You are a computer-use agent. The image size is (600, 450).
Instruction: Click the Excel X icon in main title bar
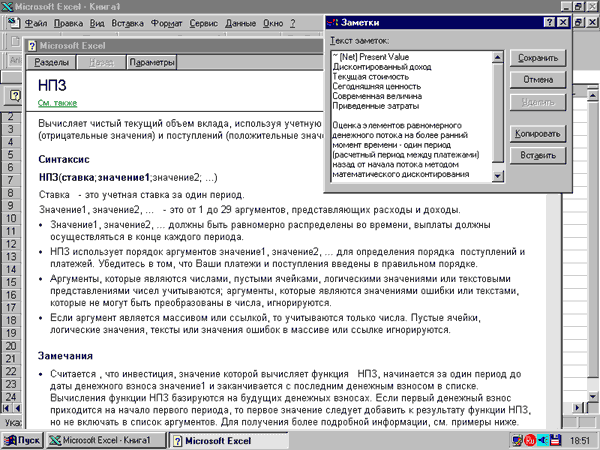point(7,7)
